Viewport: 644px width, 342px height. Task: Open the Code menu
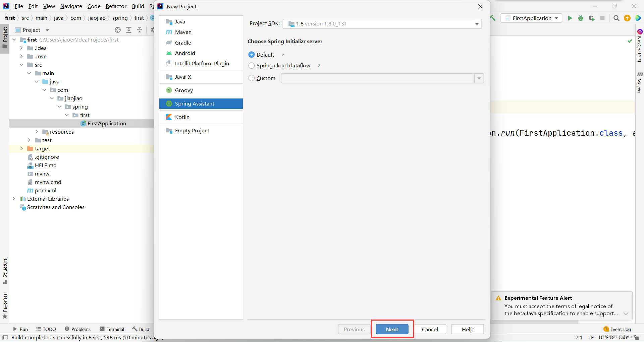pos(94,6)
